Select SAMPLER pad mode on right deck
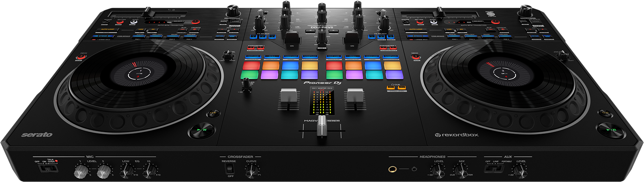The width and height of the screenshot is (644, 182). tap(391, 57)
